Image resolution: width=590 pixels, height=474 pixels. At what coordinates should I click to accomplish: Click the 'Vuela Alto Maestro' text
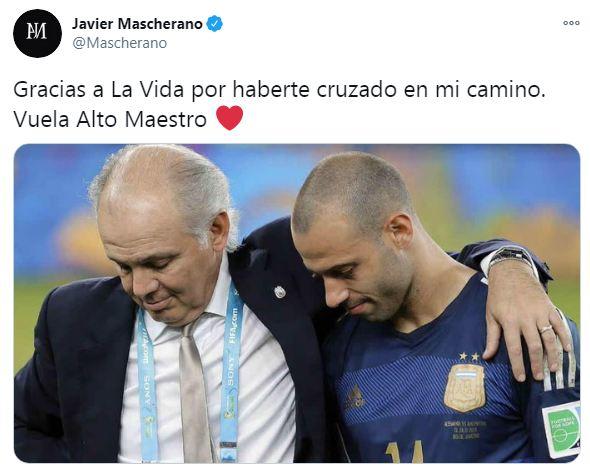110,120
